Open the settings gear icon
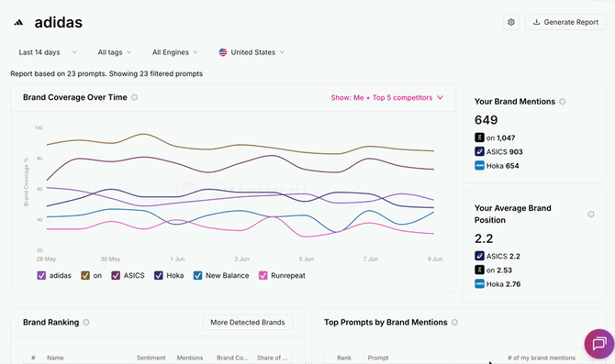615x364 pixels. pyautogui.click(x=510, y=22)
